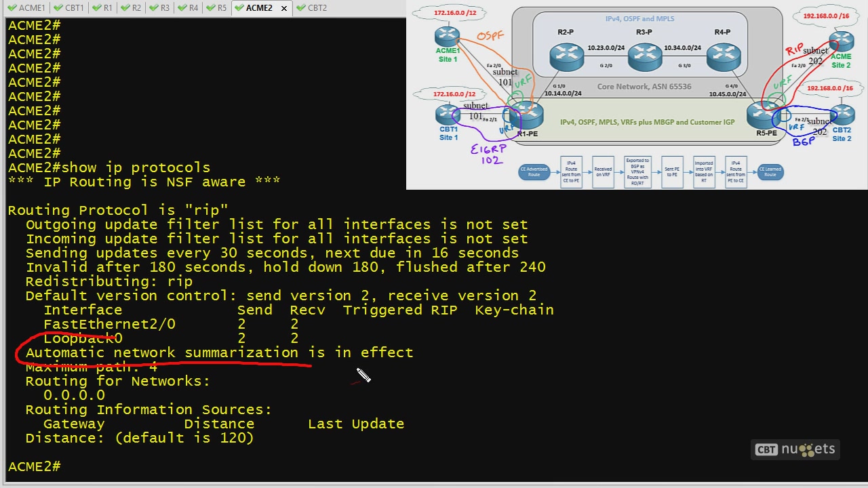Close the ACME2 tab with its X
Screen dimensions: 868x488
[x=283, y=8]
